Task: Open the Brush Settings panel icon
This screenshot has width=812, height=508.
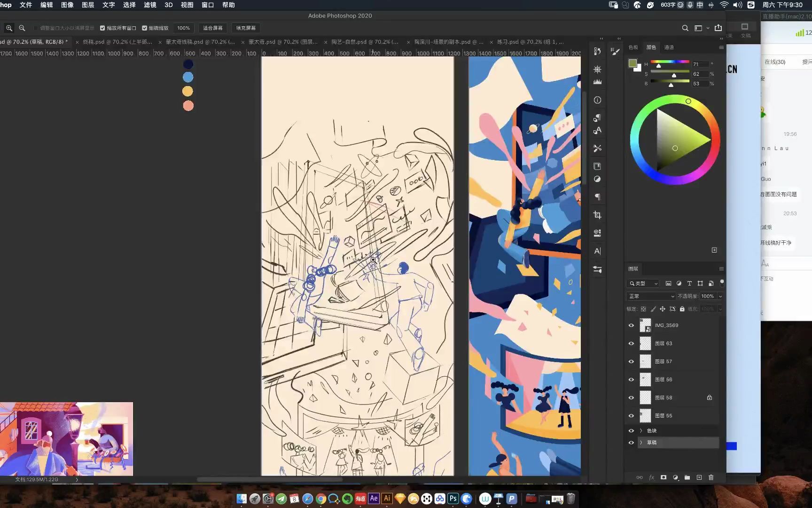Action: pyautogui.click(x=616, y=51)
